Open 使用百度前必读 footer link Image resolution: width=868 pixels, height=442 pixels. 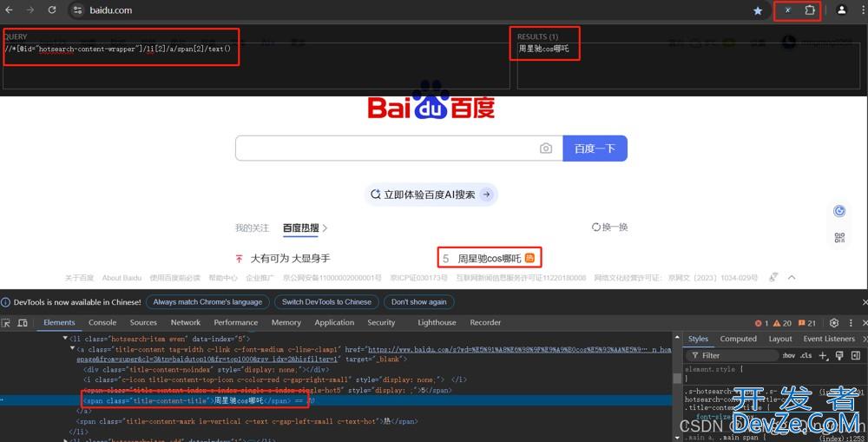[175, 278]
